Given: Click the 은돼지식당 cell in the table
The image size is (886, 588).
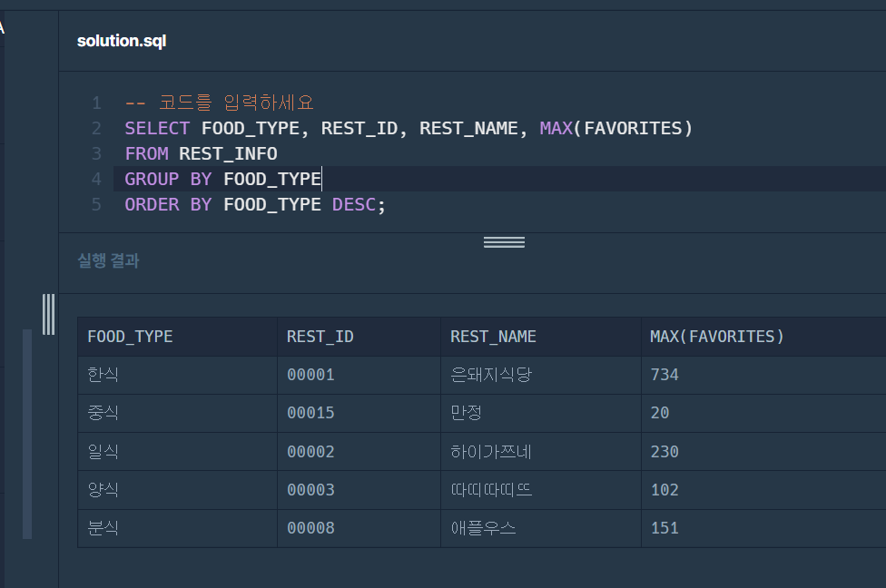Looking at the screenshot, I should 491,374.
